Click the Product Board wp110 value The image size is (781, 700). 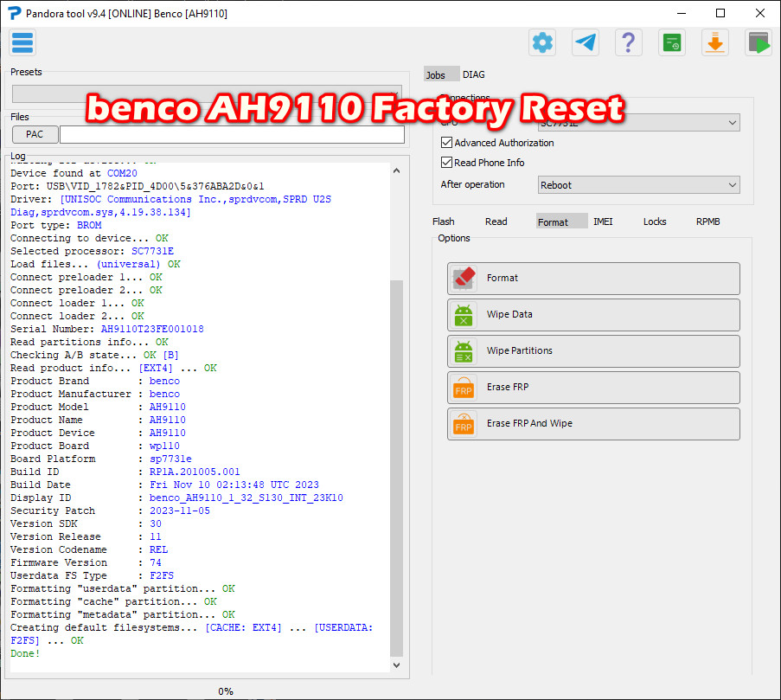point(164,446)
